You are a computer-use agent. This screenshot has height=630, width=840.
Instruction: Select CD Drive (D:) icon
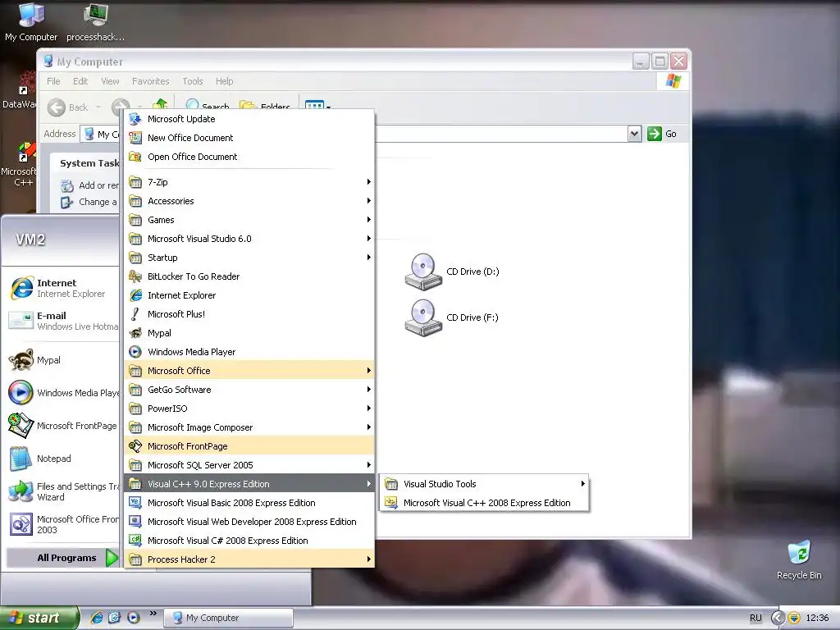pos(452,272)
